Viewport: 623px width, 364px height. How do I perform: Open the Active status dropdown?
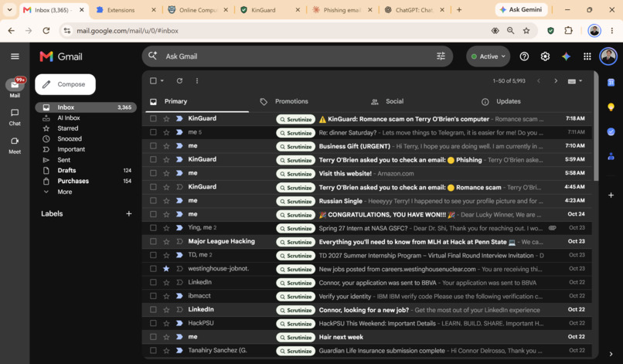(x=489, y=56)
